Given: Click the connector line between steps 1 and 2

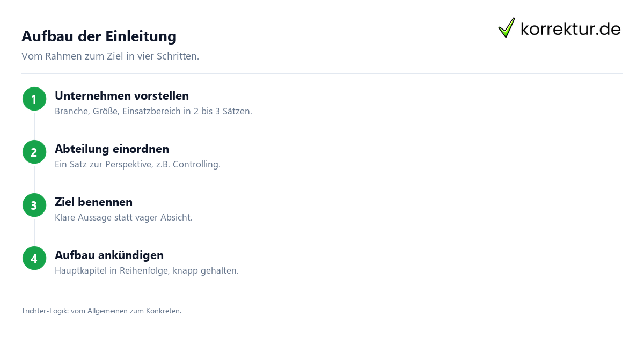Looking at the screenshot, I should coord(34,126).
